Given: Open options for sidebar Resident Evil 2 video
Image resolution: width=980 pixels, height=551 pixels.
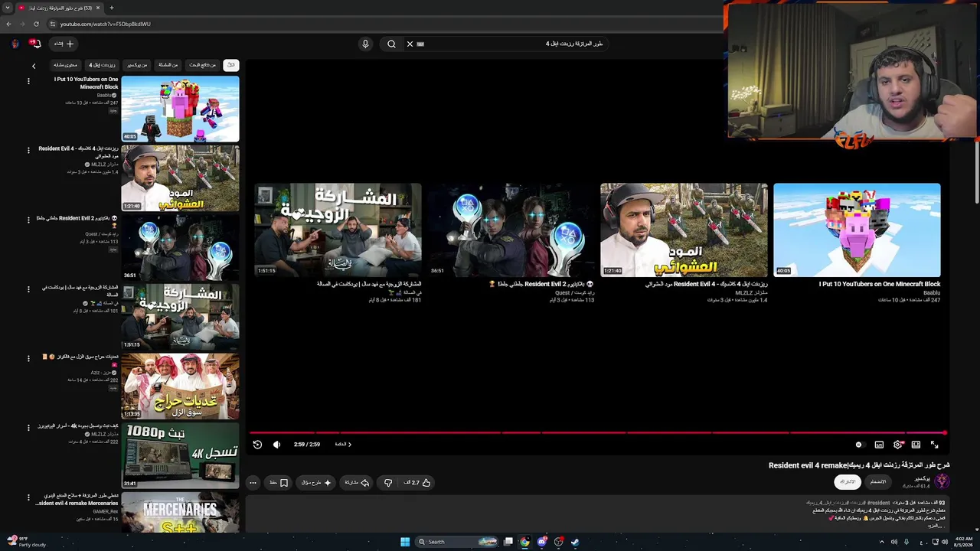Looking at the screenshot, I should tap(28, 220).
